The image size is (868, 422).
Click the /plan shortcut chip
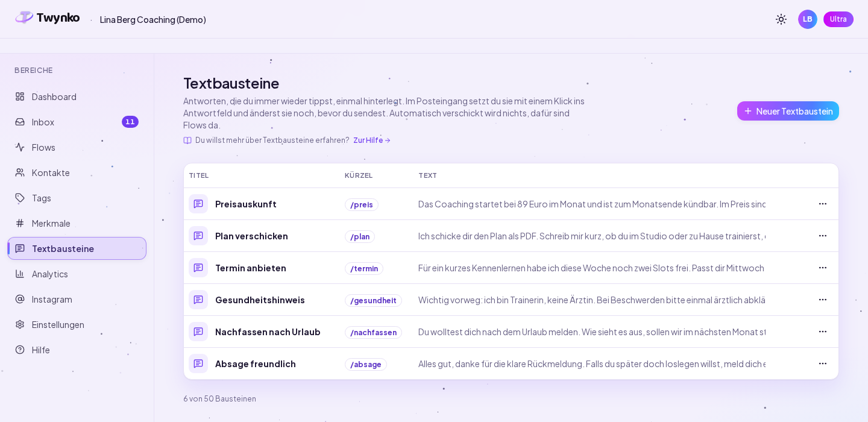[x=360, y=236]
